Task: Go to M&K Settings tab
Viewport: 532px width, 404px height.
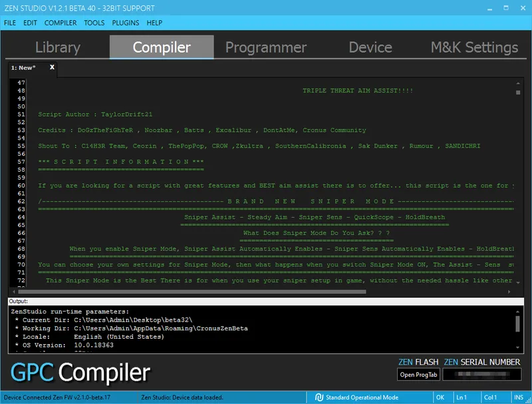Action: click(x=473, y=47)
